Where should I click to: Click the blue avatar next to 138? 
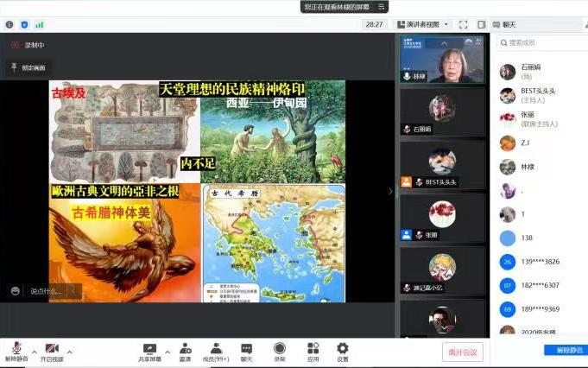508,238
